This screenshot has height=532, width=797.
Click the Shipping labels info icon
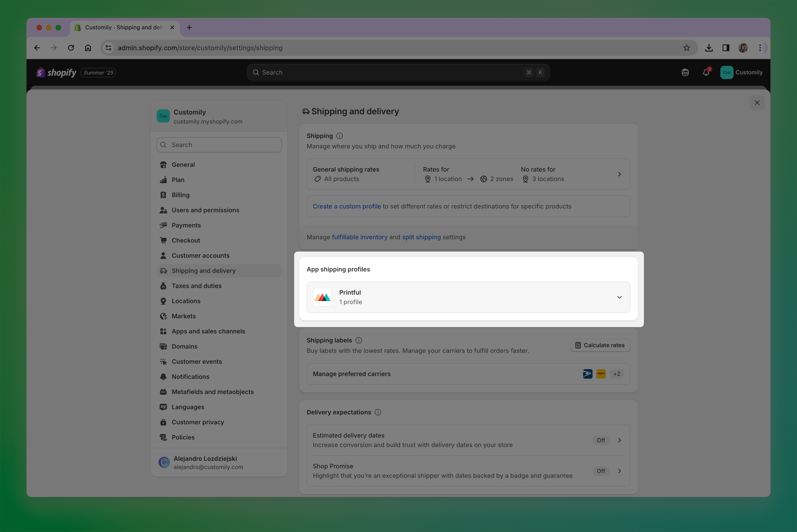point(358,340)
